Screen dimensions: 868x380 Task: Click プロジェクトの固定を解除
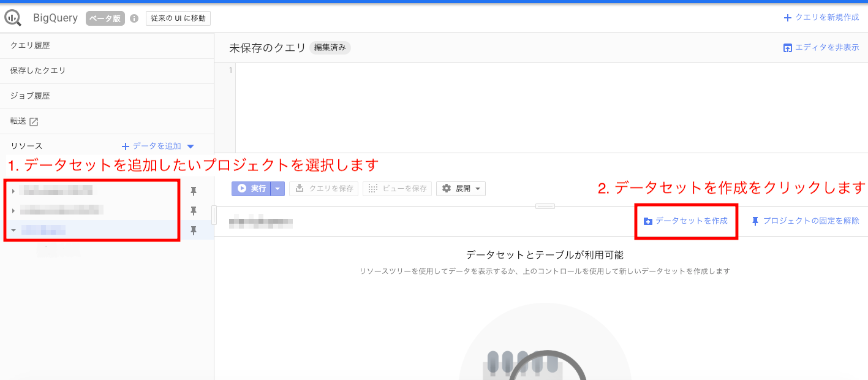pyautogui.click(x=806, y=221)
